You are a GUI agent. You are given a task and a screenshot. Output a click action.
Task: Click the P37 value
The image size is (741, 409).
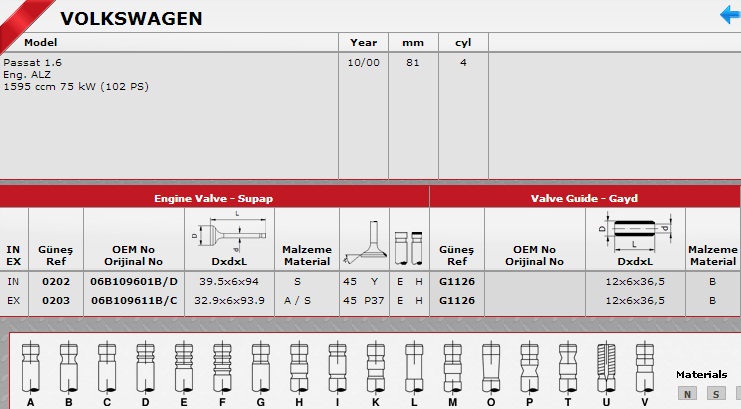(x=374, y=300)
